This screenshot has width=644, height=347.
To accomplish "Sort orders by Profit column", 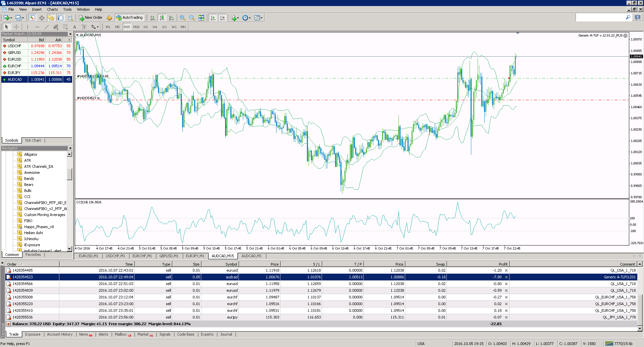I will tap(478, 264).
